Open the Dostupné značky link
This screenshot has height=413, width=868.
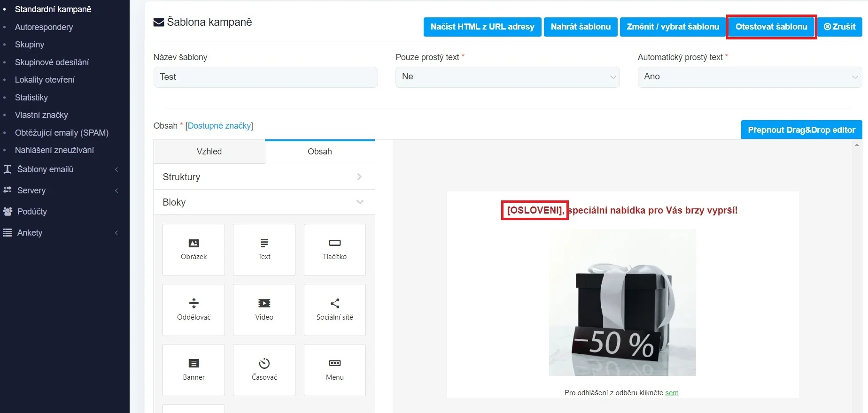pos(219,126)
